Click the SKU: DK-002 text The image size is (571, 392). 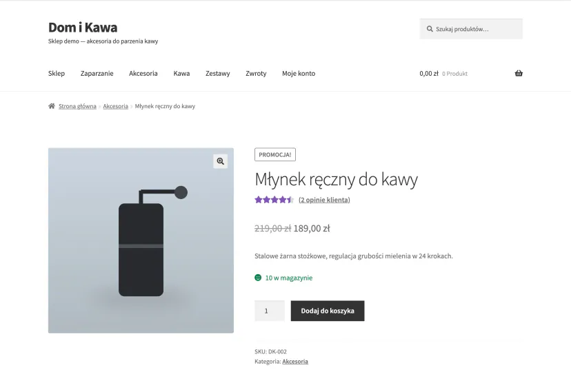point(270,351)
